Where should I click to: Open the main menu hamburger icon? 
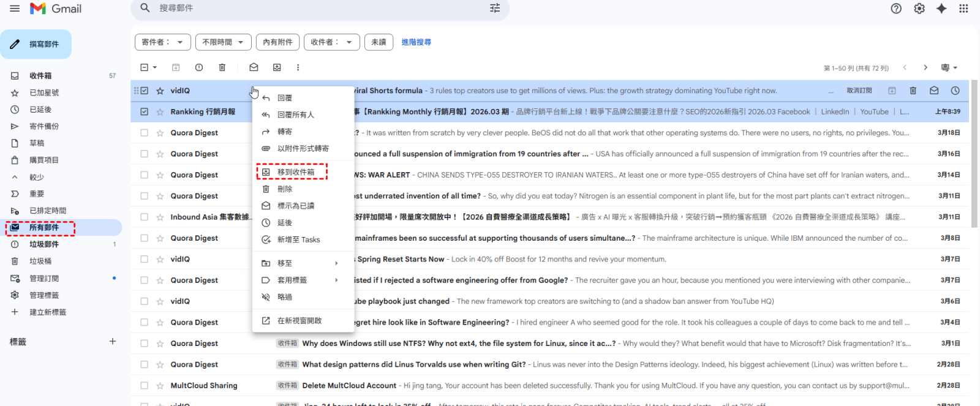pyautogui.click(x=15, y=9)
